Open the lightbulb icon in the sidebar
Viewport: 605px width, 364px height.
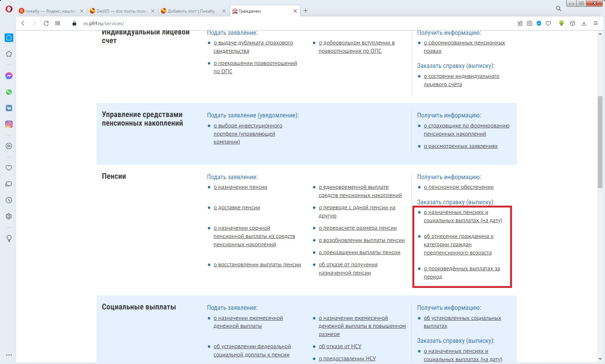click(9, 238)
